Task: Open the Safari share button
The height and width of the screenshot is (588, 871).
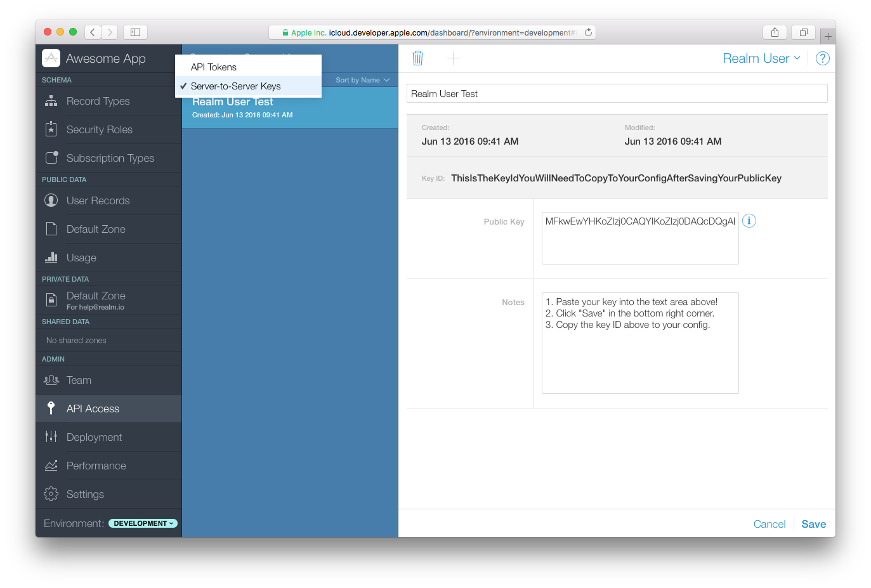Action: click(x=775, y=32)
